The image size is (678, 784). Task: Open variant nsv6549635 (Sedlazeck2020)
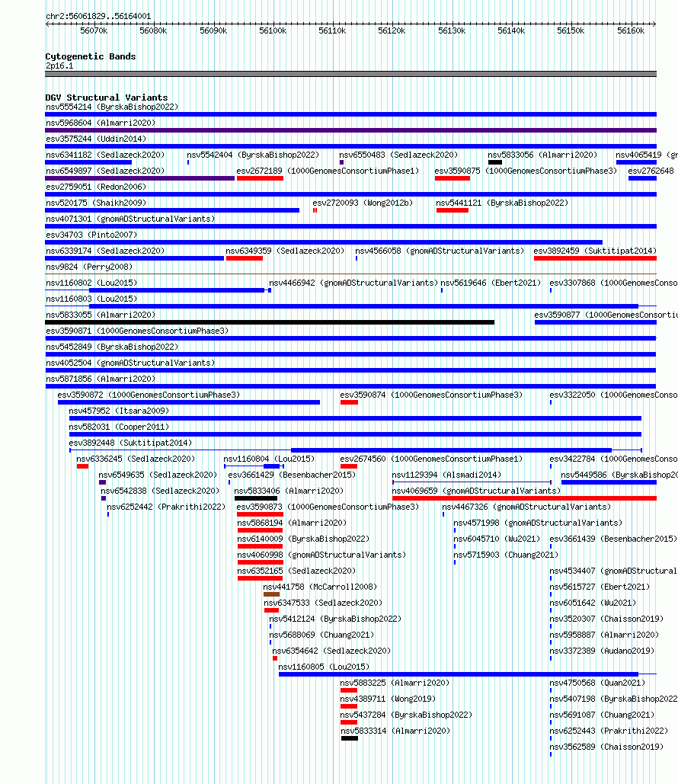point(158,475)
